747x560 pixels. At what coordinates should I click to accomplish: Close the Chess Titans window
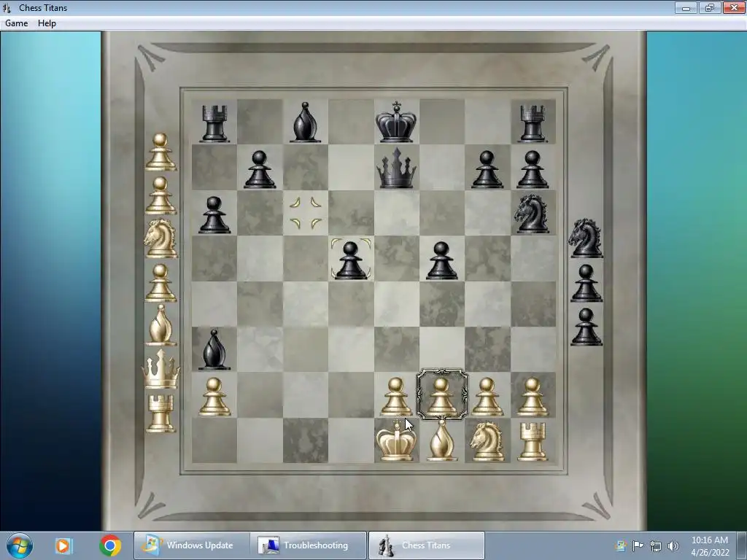[734, 7]
